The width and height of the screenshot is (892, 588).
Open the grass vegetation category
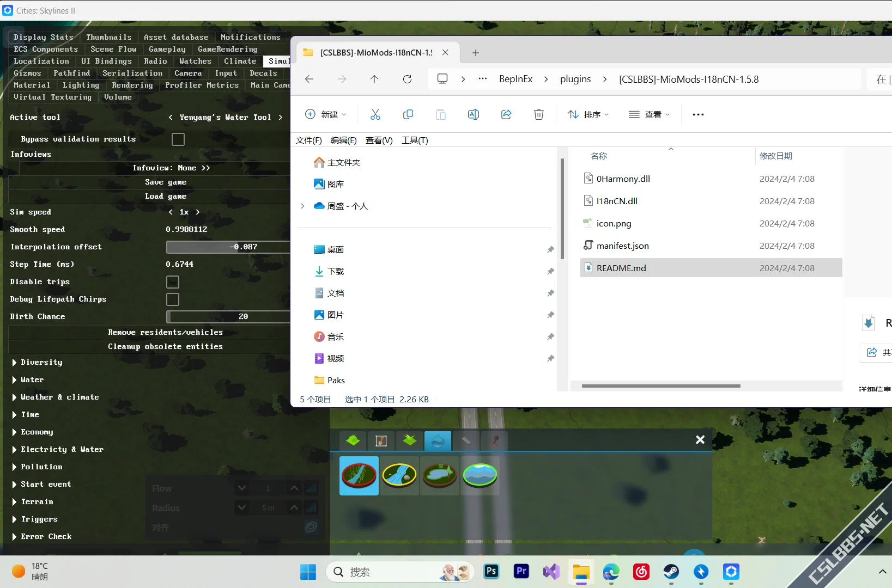(410, 440)
